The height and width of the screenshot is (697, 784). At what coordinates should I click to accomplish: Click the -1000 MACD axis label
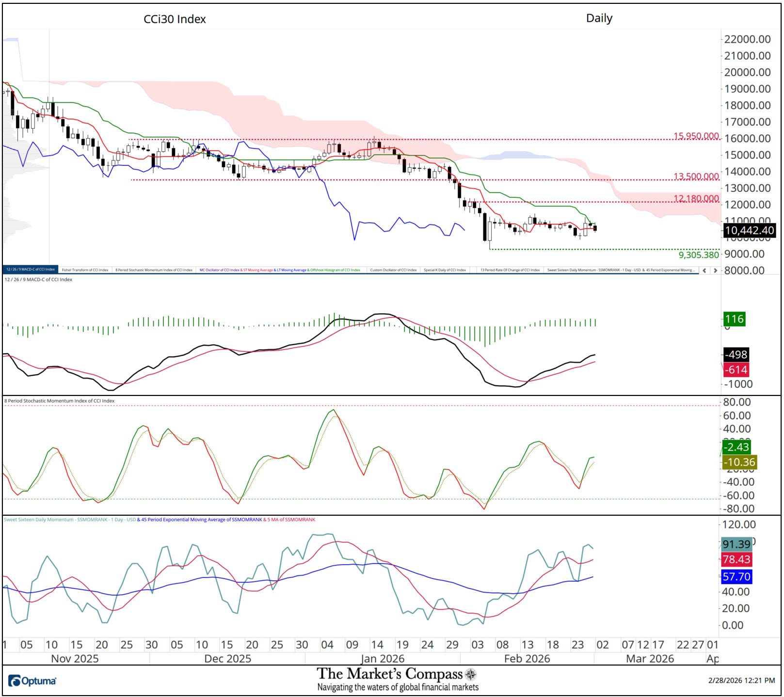click(x=738, y=384)
